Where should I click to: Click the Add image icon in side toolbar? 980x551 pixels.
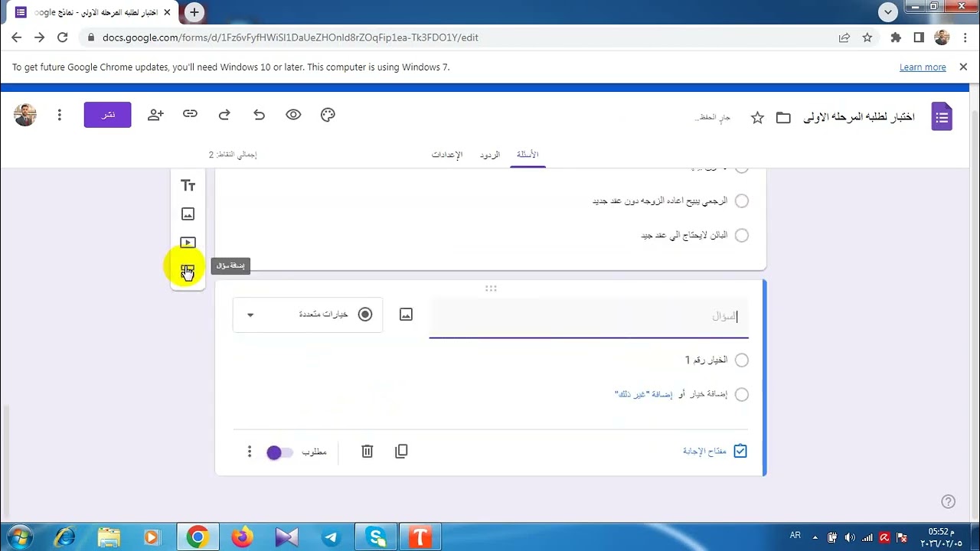[188, 214]
